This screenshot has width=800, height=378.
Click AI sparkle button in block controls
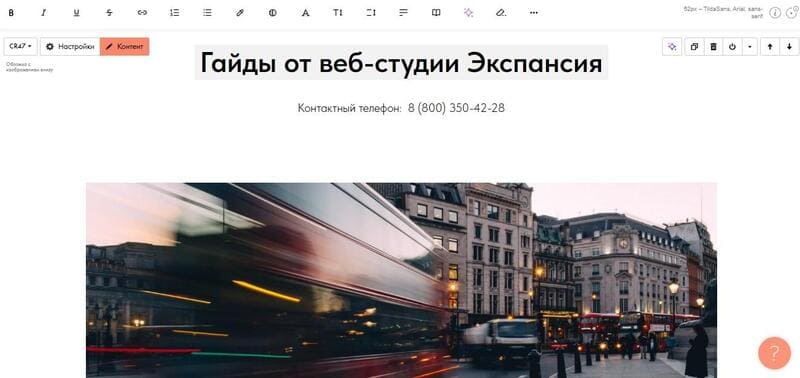coord(672,47)
